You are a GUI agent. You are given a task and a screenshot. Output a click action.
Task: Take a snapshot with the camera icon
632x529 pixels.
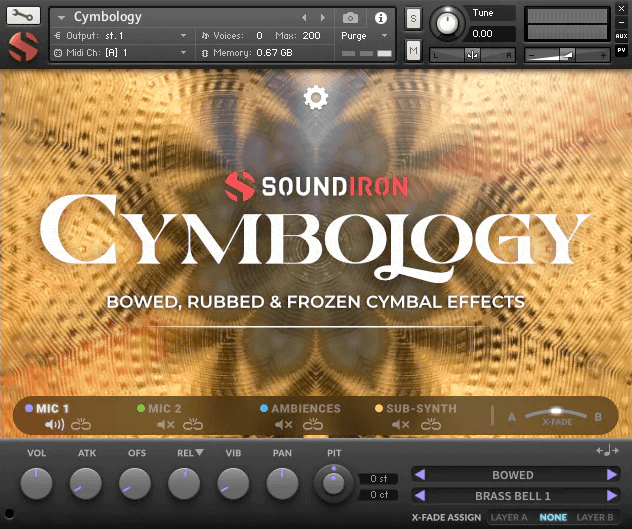coord(350,18)
